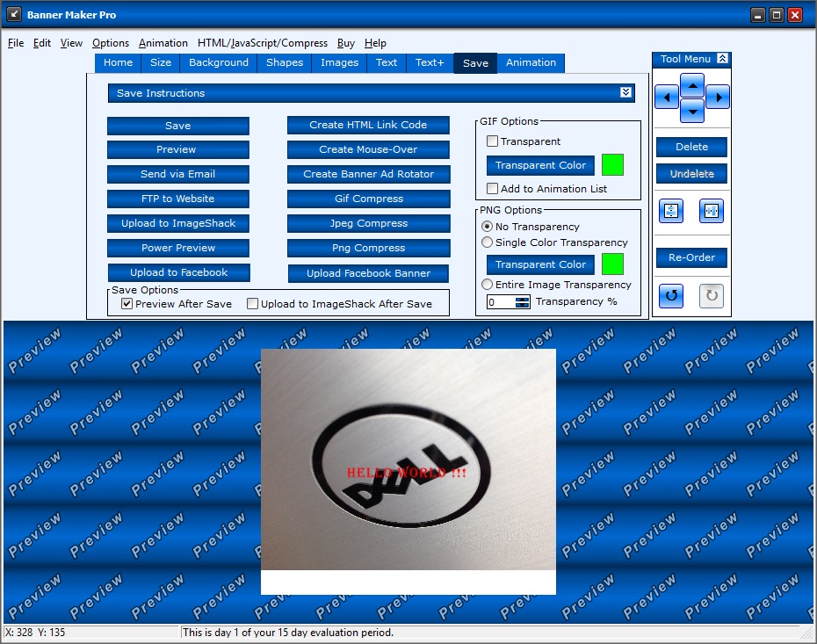Click the move left arrow icon
The image size is (817, 644).
pos(666,98)
